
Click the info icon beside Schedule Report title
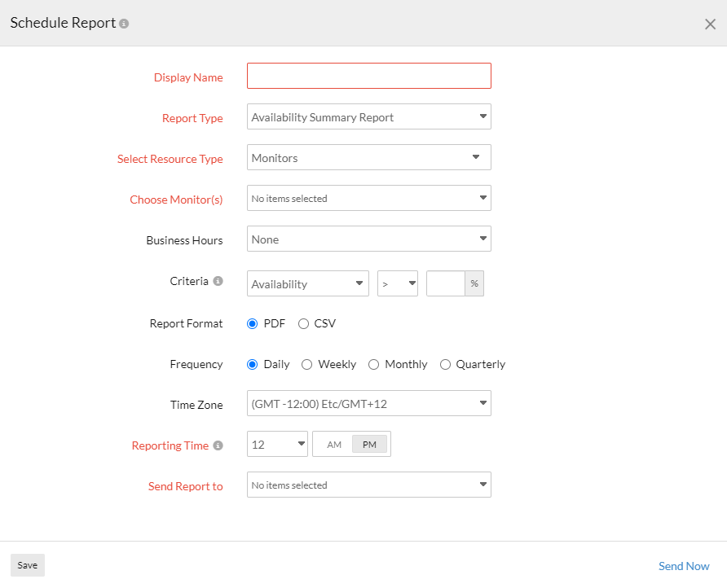coord(123,23)
